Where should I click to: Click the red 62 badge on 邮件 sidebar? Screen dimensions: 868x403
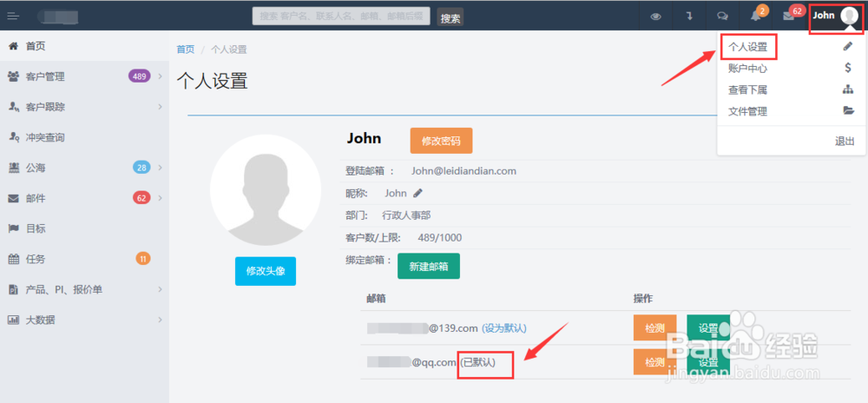(141, 198)
